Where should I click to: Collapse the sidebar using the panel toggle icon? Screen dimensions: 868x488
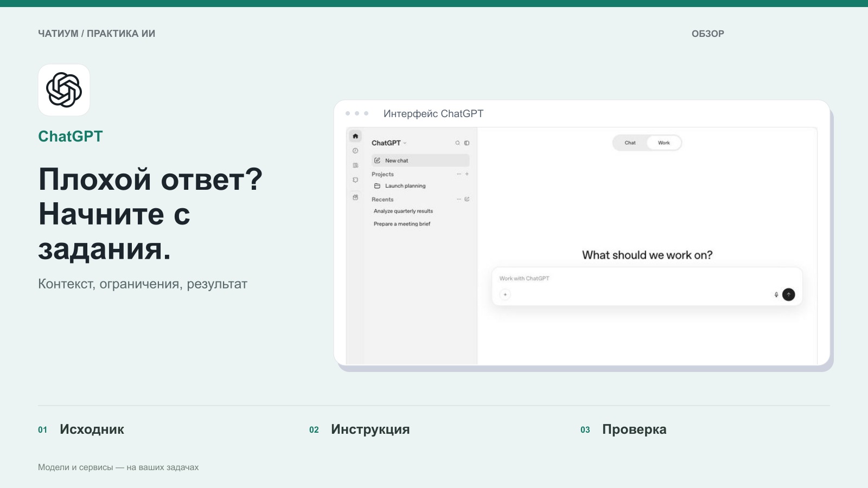467,143
